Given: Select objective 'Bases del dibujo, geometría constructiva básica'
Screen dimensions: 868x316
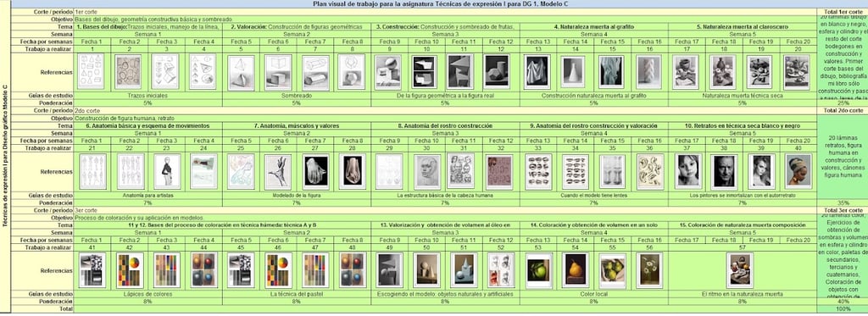Looking at the screenshot, I should [x=445, y=19].
